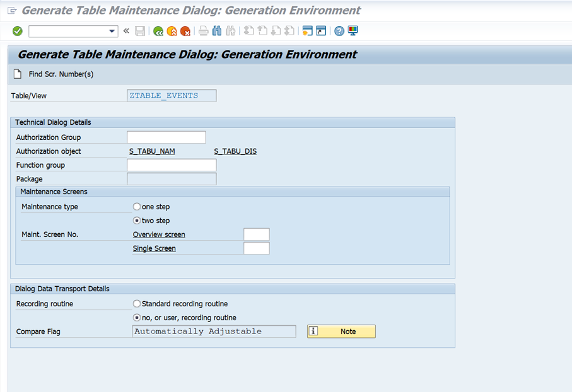
Task: Click the Print icon in toolbar
Action: tap(203, 31)
